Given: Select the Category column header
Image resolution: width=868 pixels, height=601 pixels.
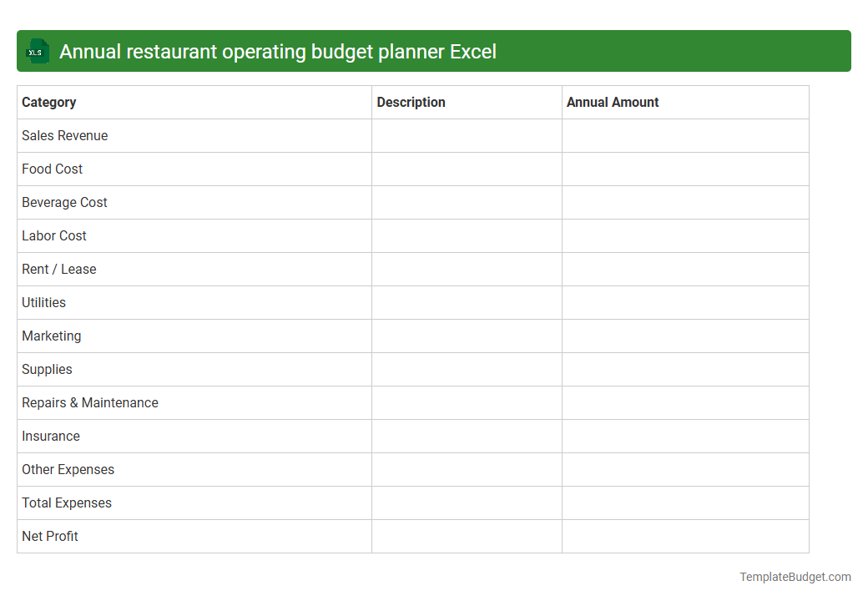Looking at the screenshot, I should [48, 102].
